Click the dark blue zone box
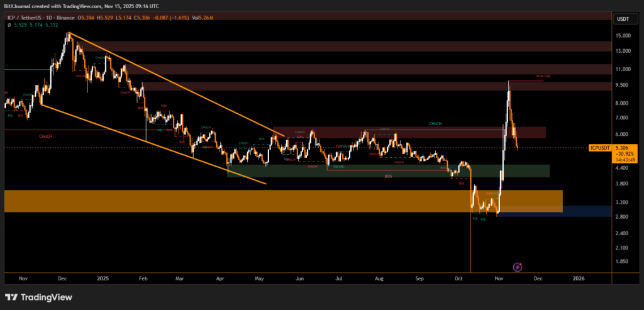644x310 pixels. tap(585, 211)
